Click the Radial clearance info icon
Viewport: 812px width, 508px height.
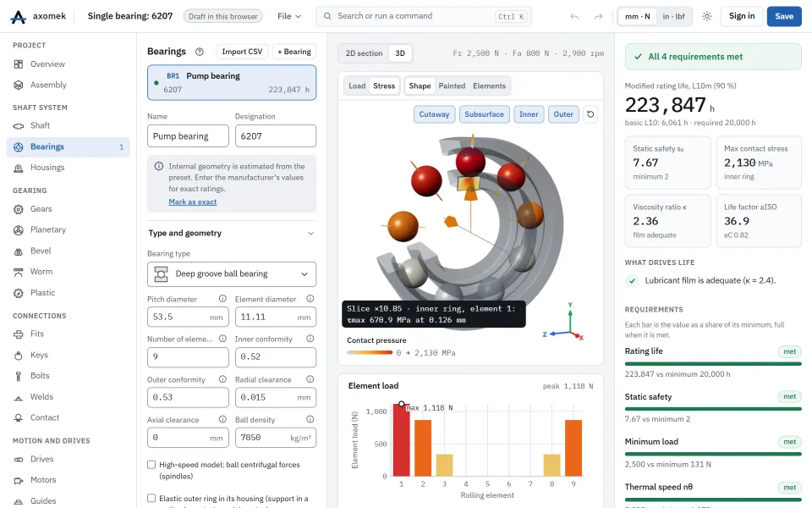pos(310,379)
